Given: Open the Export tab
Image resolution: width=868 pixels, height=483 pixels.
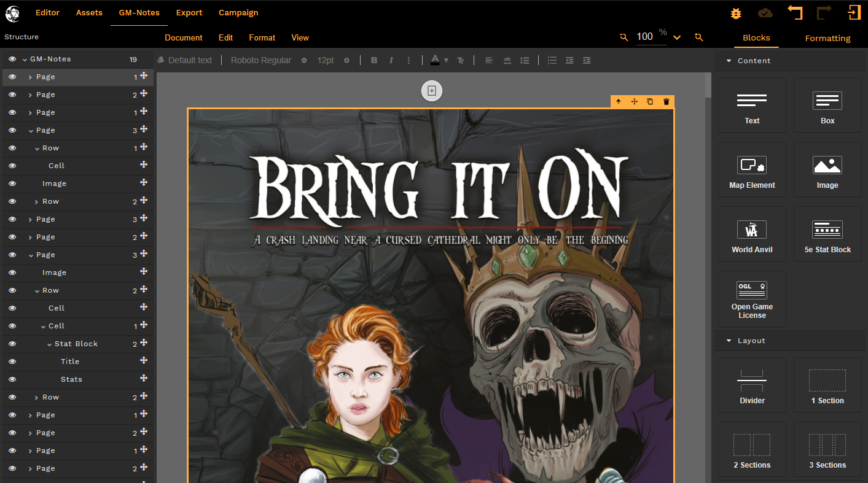Looking at the screenshot, I should pyautogui.click(x=189, y=12).
